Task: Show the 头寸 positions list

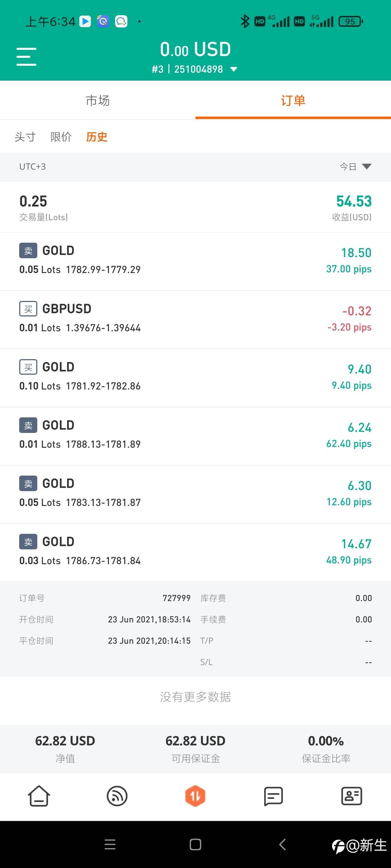Action: (x=25, y=137)
